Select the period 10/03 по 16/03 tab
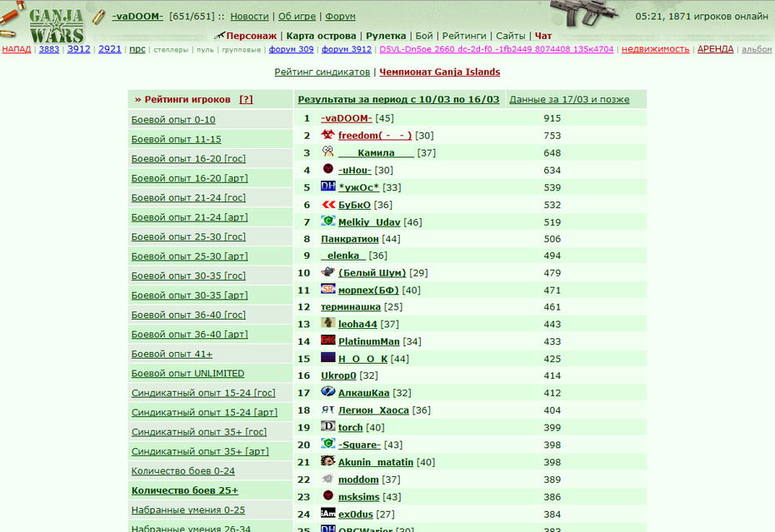The height and width of the screenshot is (532, 775). tap(398, 99)
